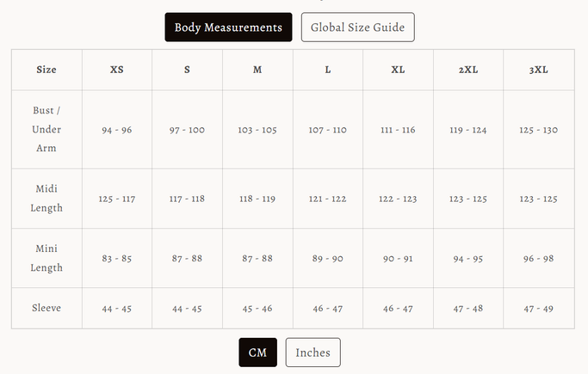Click the Mini Length row label

pyautogui.click(x=46, y=258)
